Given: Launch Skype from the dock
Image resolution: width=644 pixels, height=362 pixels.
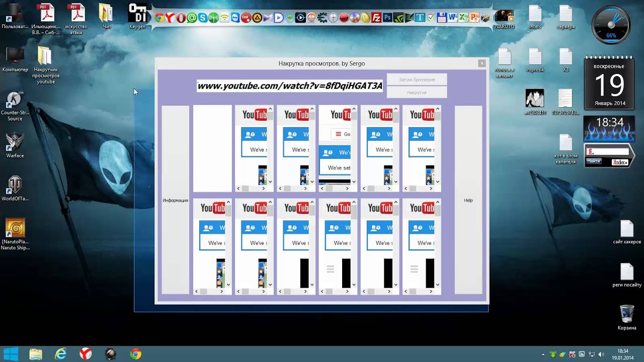Looking at the screenshot, I should pyautogui.click(x=203, y=18).
